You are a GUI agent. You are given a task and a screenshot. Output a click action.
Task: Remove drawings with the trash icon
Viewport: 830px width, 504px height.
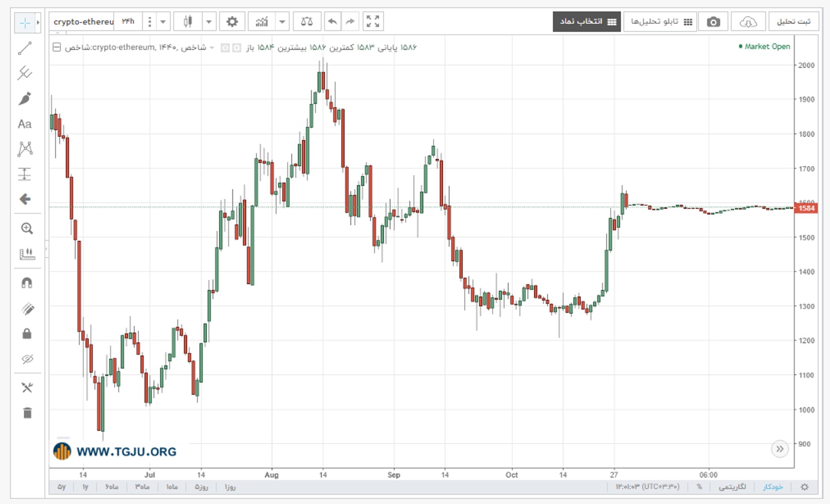pos(27,413)
